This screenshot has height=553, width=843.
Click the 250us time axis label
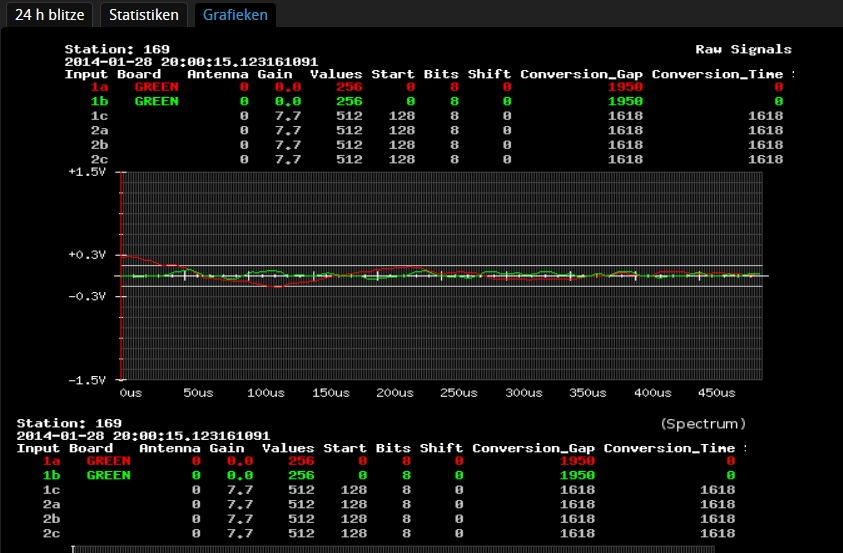coord(459,393)
